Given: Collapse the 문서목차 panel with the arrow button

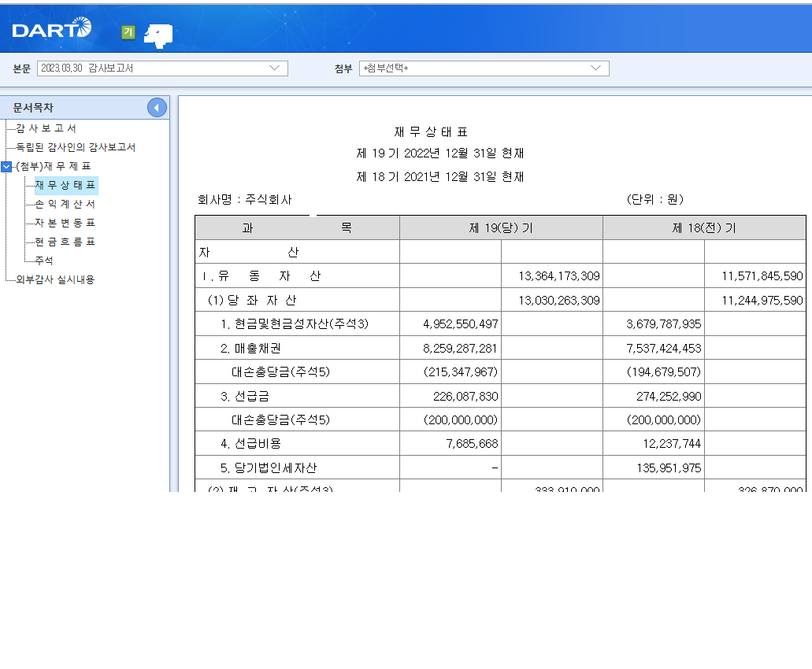Looking at the screenshot, I should 157,108.
